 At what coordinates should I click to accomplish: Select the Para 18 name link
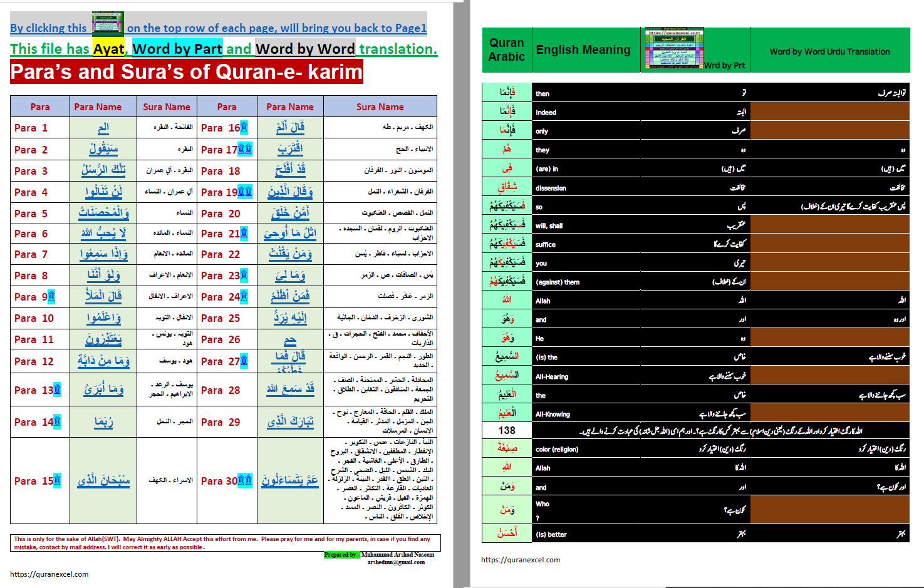point(290,170)
